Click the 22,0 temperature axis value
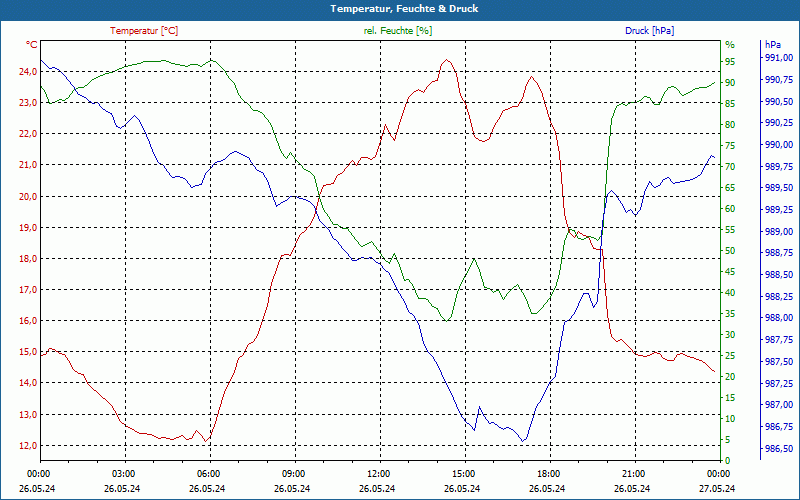Screen dimensions: 800x500 28,134
